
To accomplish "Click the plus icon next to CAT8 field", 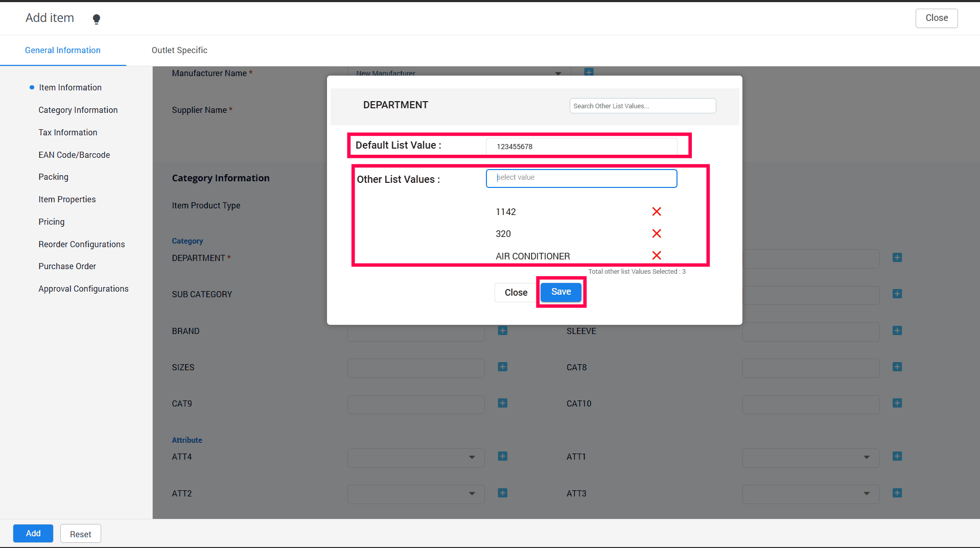I will click(x=897, y=367).
